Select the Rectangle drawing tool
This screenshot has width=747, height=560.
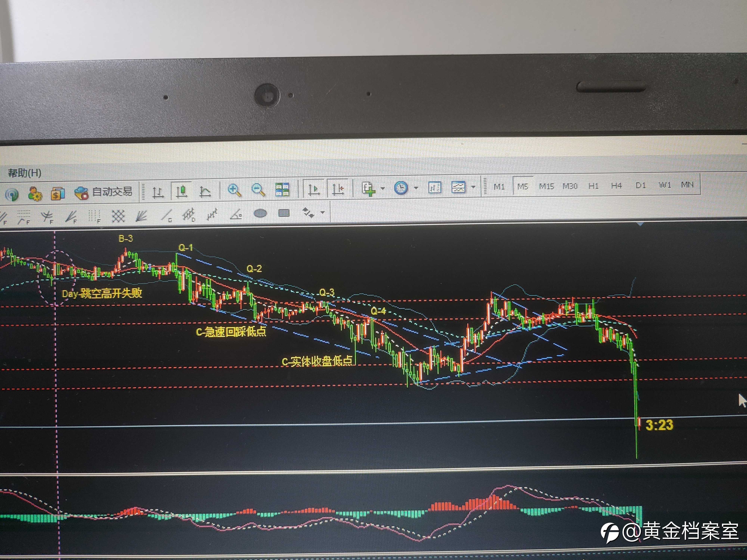point(284,213)
